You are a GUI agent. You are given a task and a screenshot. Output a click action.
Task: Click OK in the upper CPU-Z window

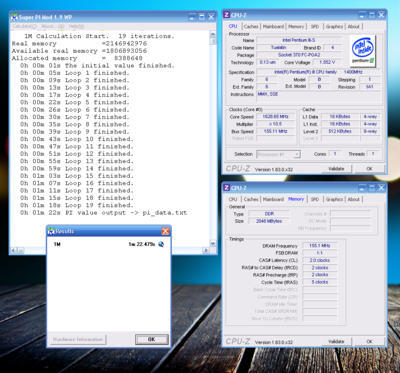click(369, 169)
